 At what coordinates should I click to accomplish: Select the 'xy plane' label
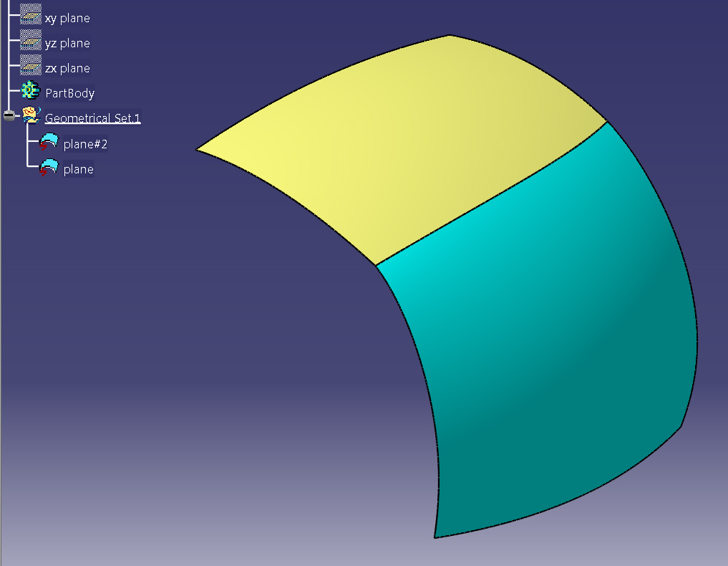(67, 18)
